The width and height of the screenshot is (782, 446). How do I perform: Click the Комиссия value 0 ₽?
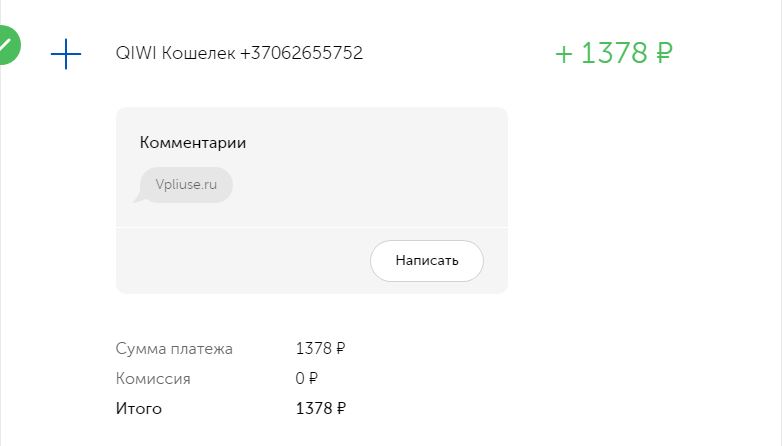click(306, 379)
